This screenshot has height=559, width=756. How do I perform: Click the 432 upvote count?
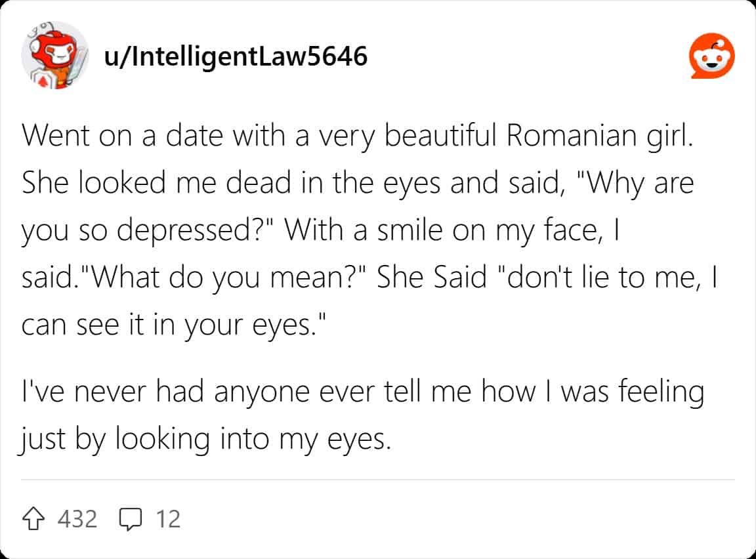77,519
